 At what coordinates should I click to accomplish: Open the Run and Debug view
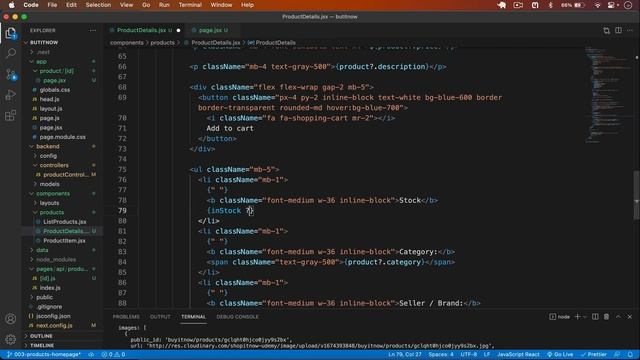[11, 95]
